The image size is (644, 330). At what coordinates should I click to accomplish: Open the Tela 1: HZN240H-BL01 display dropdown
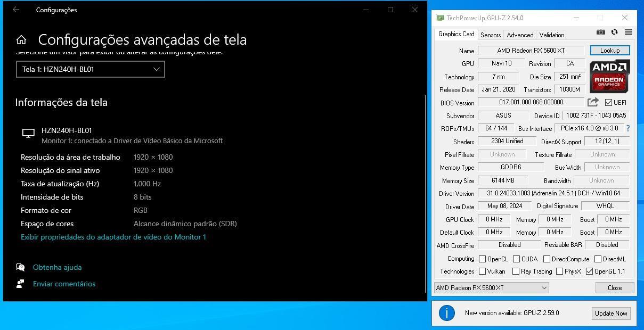[x=91, y=69]
